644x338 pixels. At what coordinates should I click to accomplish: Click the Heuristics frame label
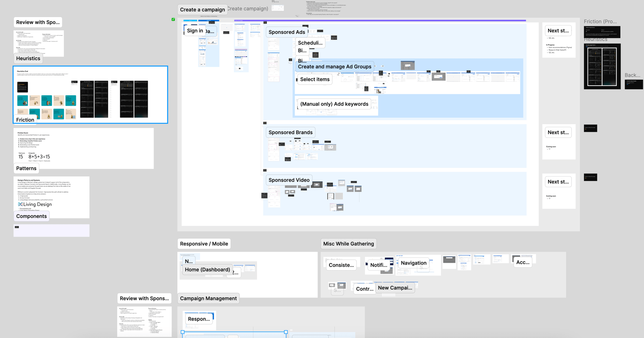(28, 59)
